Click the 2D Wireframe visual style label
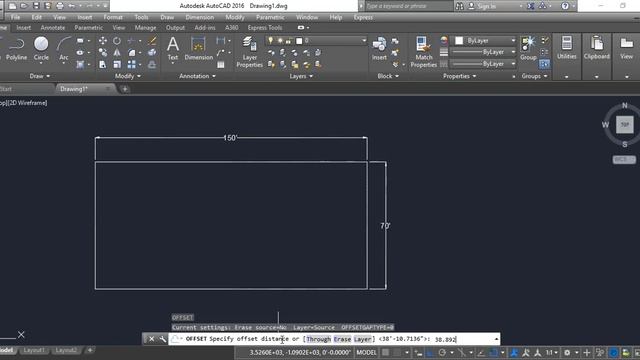640x360 pixels. point(27,103)
